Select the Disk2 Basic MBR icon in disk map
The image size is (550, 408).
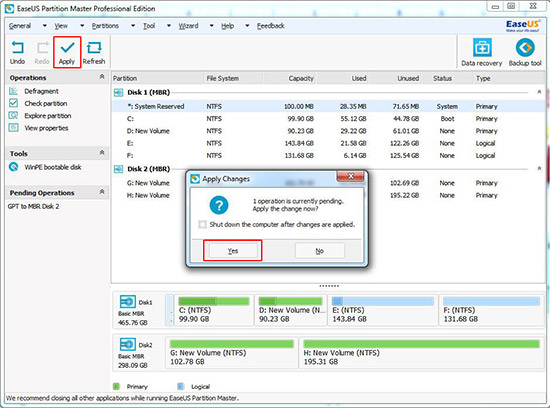point(128,344)
